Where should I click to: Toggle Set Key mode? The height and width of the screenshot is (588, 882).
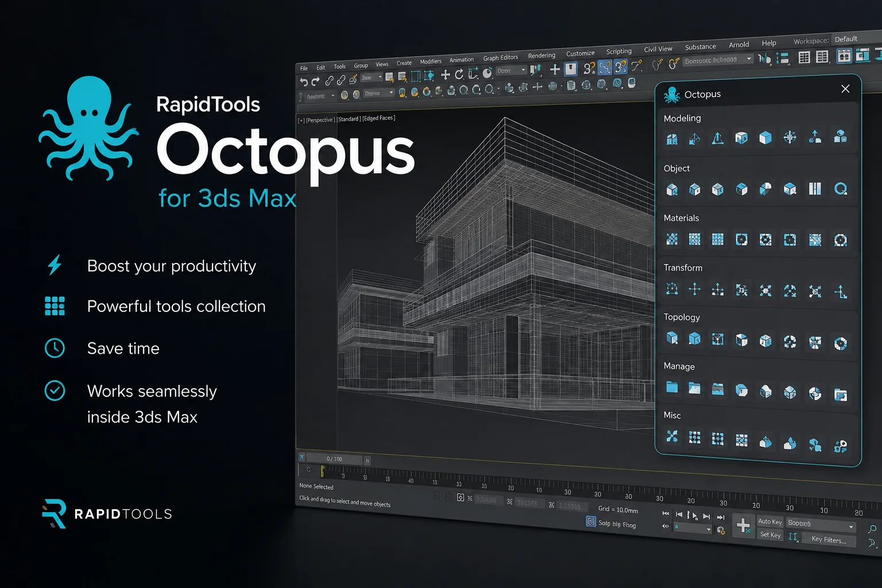point(770,535)
